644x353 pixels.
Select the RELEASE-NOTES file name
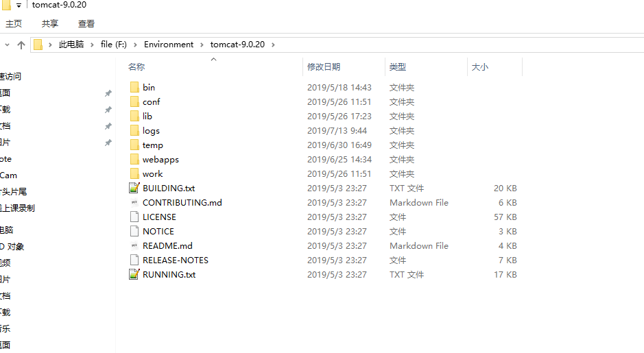coord(176,260)
